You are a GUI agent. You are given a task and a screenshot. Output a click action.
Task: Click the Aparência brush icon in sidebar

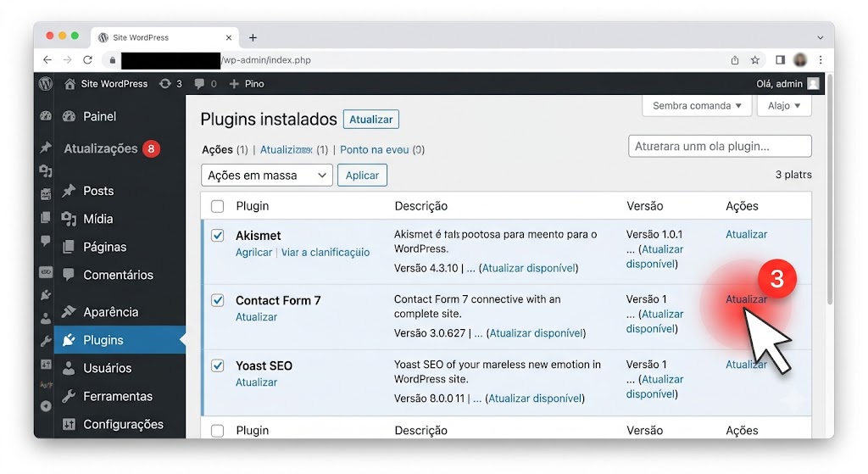[69, 312]
